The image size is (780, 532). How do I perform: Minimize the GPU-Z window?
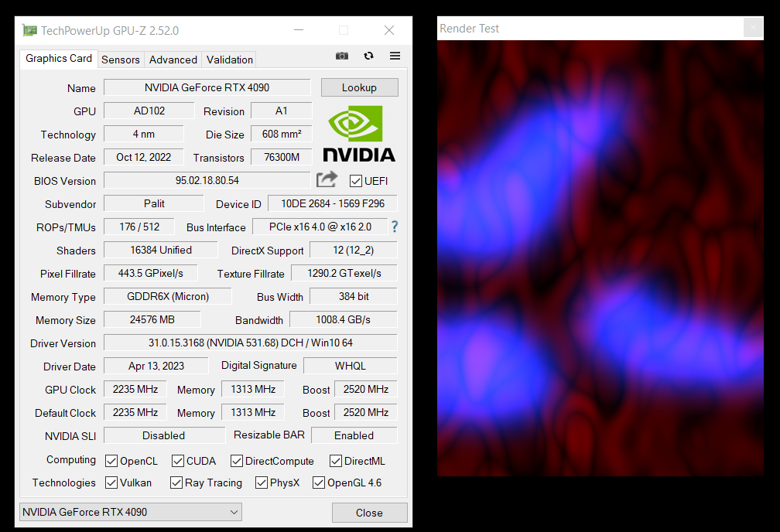[x=299, y=30]
